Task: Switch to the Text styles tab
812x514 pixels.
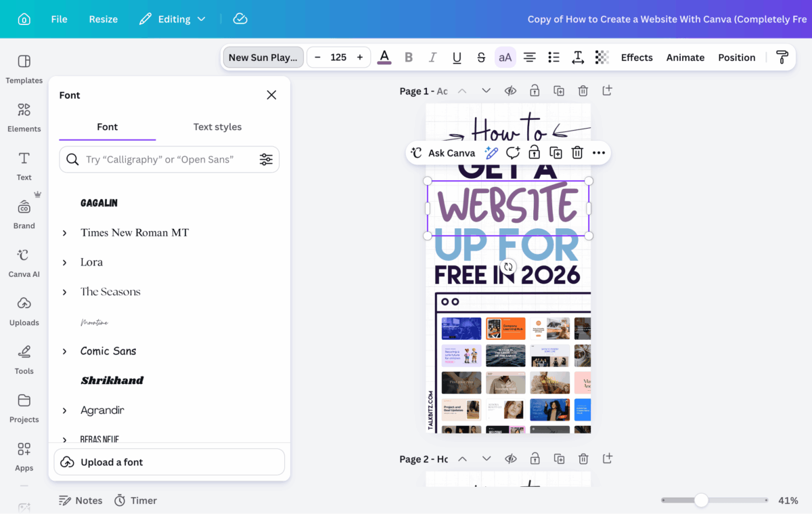Action: click(217, 127)
